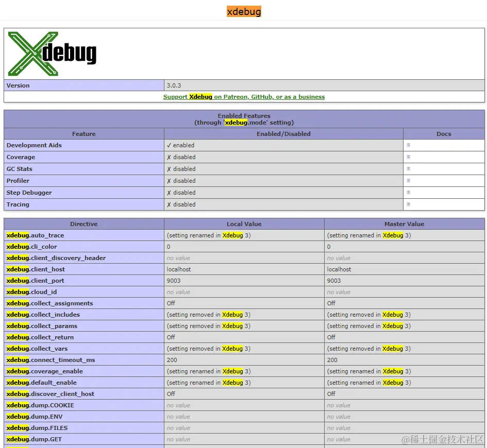Click the Docs column header
The width and height of the screenshot is (487, 448).
(x=444, y=134)
